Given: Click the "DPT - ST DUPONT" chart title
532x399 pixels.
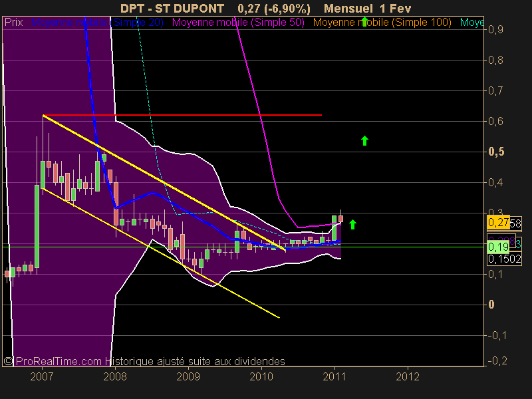Looking at the screenshot, I should [x=172, y=8].
